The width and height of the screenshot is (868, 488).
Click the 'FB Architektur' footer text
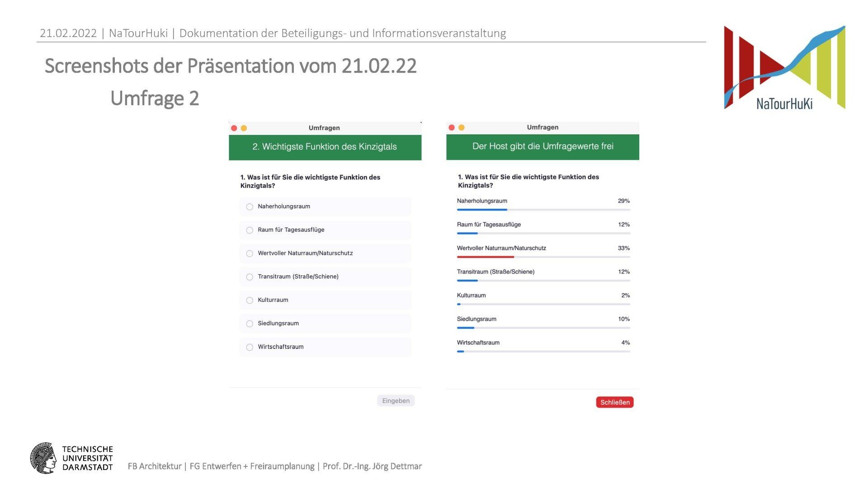point(155,466)
